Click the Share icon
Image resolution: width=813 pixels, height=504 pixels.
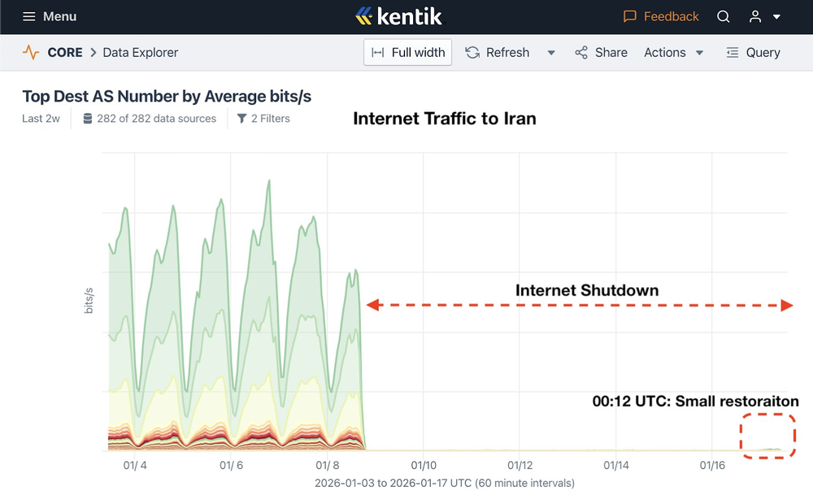click(x=581, y=53)
